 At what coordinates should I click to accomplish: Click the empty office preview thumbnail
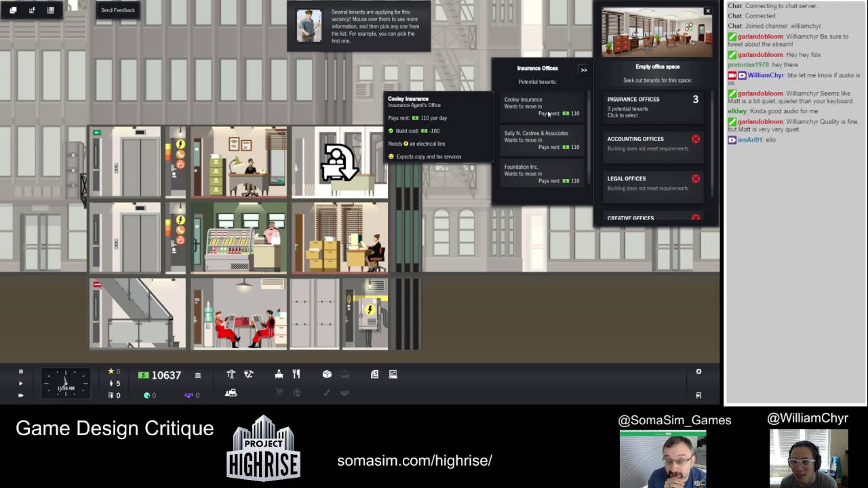[x=656, y=33]
